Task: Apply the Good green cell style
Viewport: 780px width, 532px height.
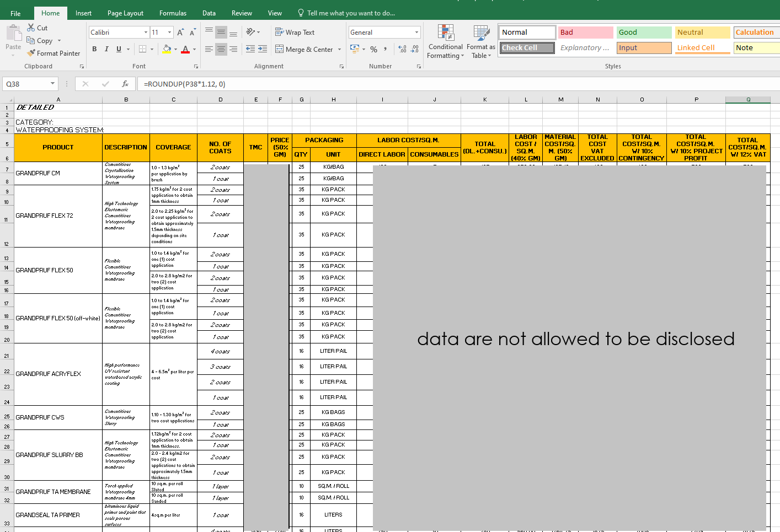Action: point(644,33)
